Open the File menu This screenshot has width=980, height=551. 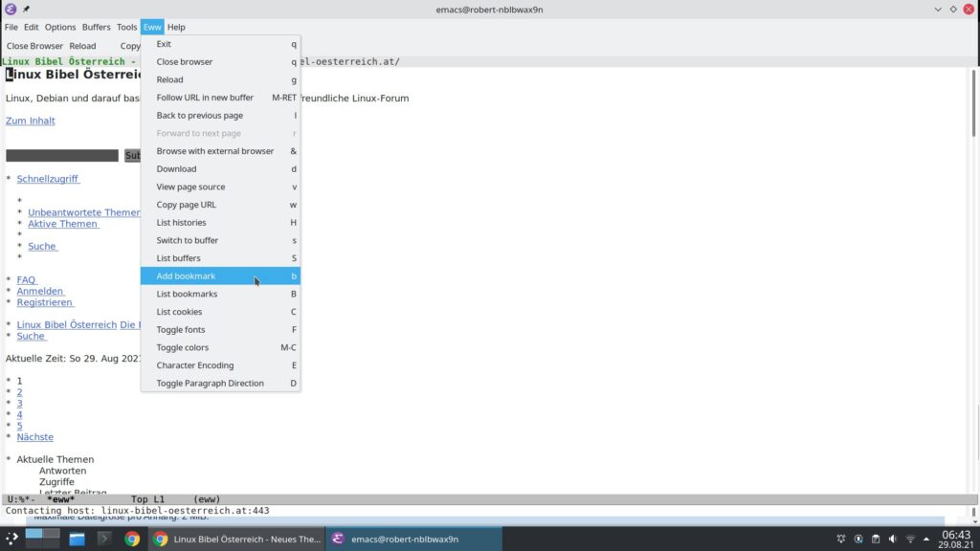click(11, 27)
